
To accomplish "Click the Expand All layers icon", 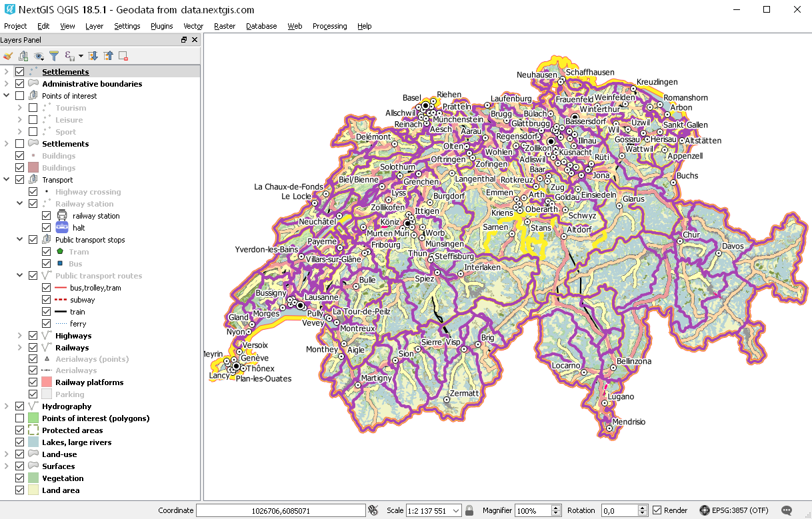I will (x=93, y=56).
